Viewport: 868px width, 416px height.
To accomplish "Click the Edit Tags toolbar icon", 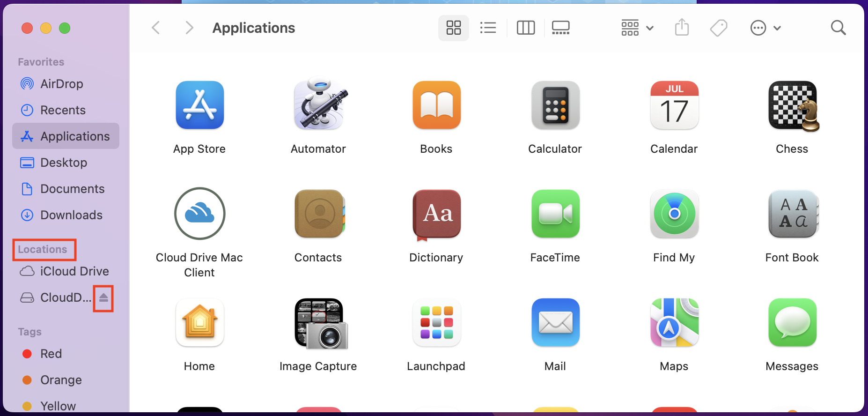I will pyautogui.click(x=719, y=28).
